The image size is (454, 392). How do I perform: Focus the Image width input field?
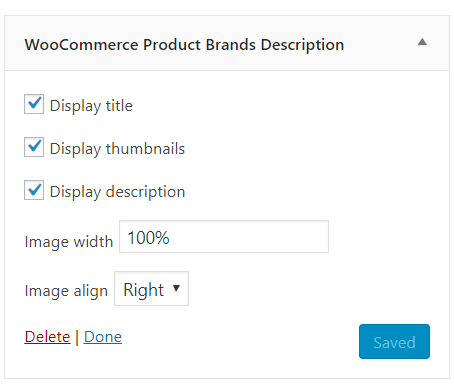click(224, 236)
